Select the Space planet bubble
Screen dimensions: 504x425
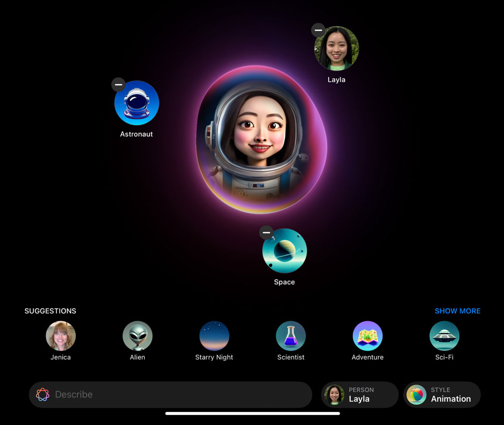click(x=284, y=251)
